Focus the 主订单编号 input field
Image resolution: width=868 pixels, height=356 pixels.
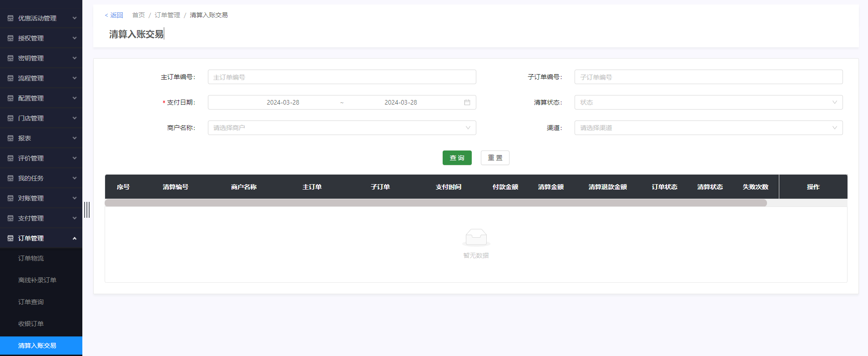pyautogui.click(x=342, y=77)
